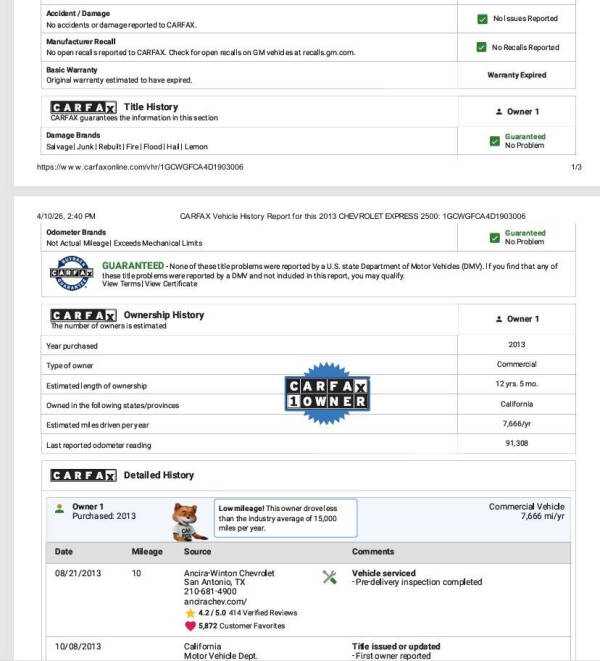Click Damage Brands Guaranteed No Problem checkmark
Viewport: 600px width, 661px height.
[495, 141]
